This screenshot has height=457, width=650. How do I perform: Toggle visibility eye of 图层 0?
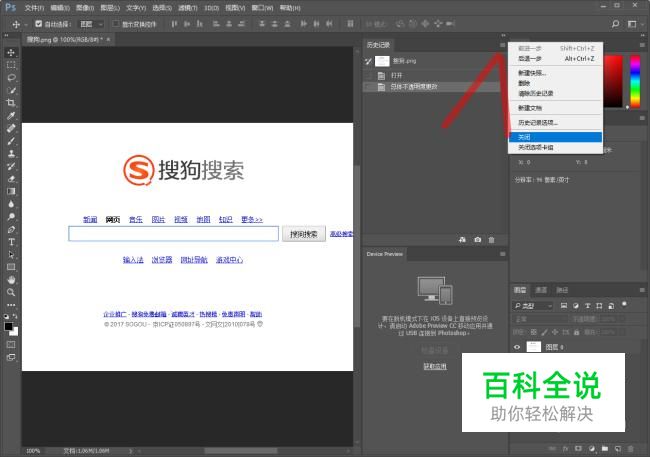(517, 347)
